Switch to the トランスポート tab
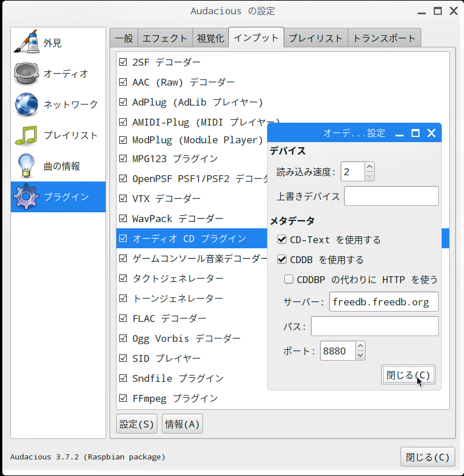464x476 pixels. [384, 38]
